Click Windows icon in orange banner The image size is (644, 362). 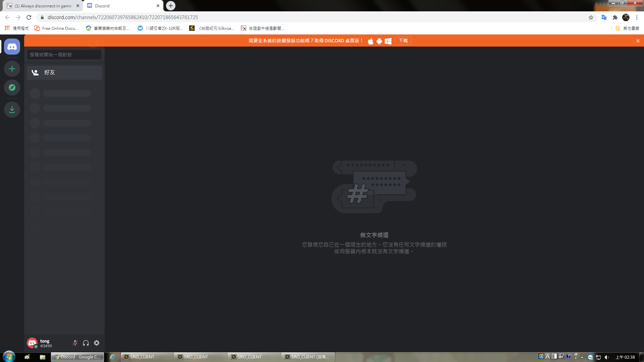point(388,41)
